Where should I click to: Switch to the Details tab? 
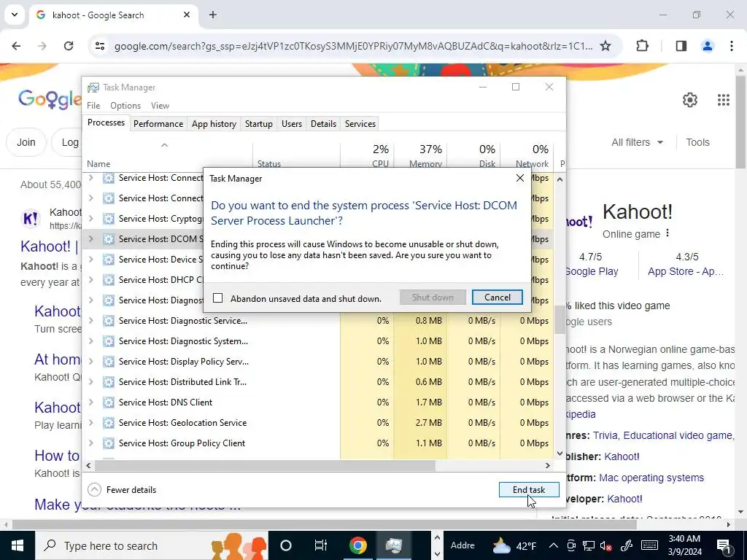[323, 124]
